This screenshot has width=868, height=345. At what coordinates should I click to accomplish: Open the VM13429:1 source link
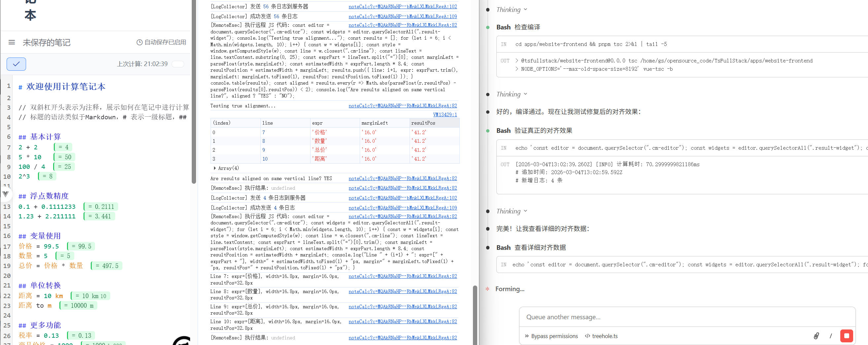(445, 114)
